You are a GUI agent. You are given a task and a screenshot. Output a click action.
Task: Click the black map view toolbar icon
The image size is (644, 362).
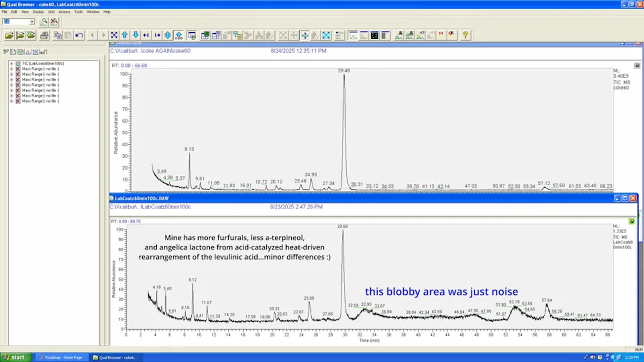[375, 35]
